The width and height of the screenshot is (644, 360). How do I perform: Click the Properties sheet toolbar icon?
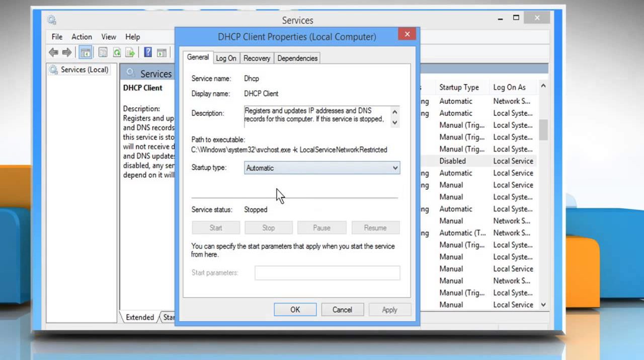pos(103,52)
